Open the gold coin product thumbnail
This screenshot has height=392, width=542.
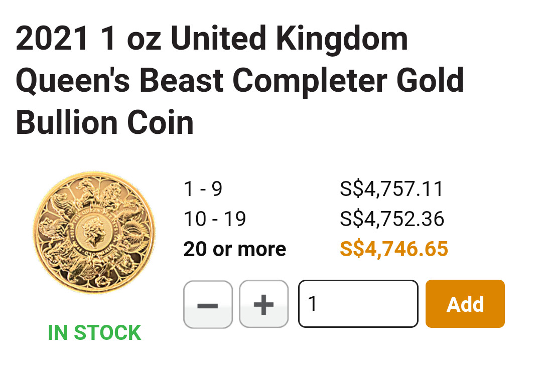coord(94,232)
